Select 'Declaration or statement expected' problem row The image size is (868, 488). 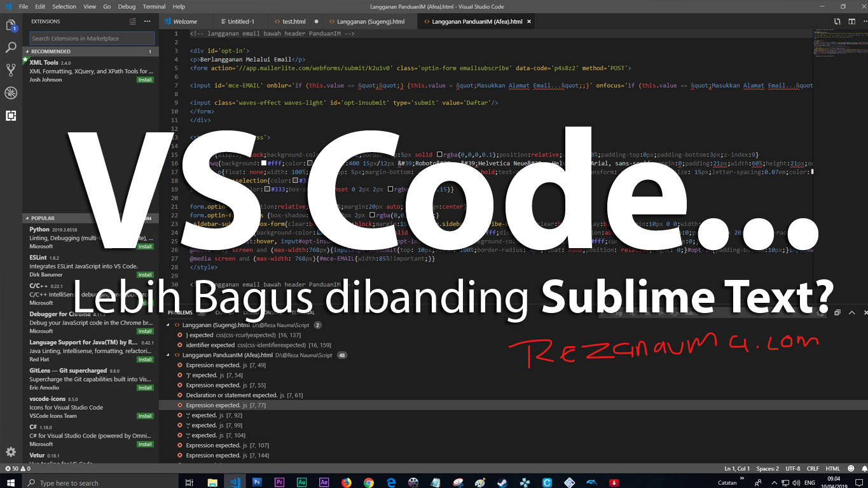click(512, 395)
